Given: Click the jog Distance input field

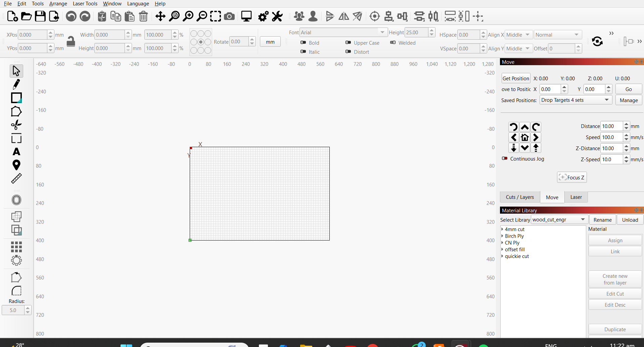Looking at the screenshot, I should 611,126.
